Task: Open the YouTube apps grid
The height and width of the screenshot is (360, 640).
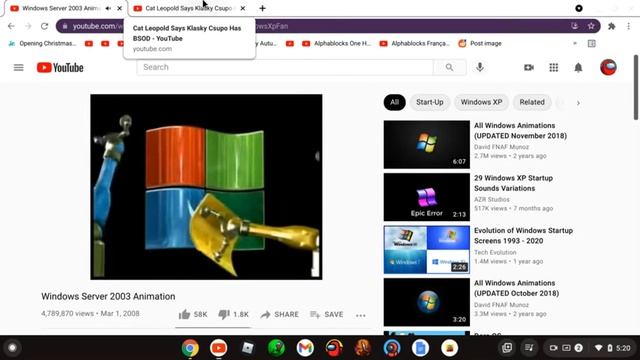Action: 553,67
